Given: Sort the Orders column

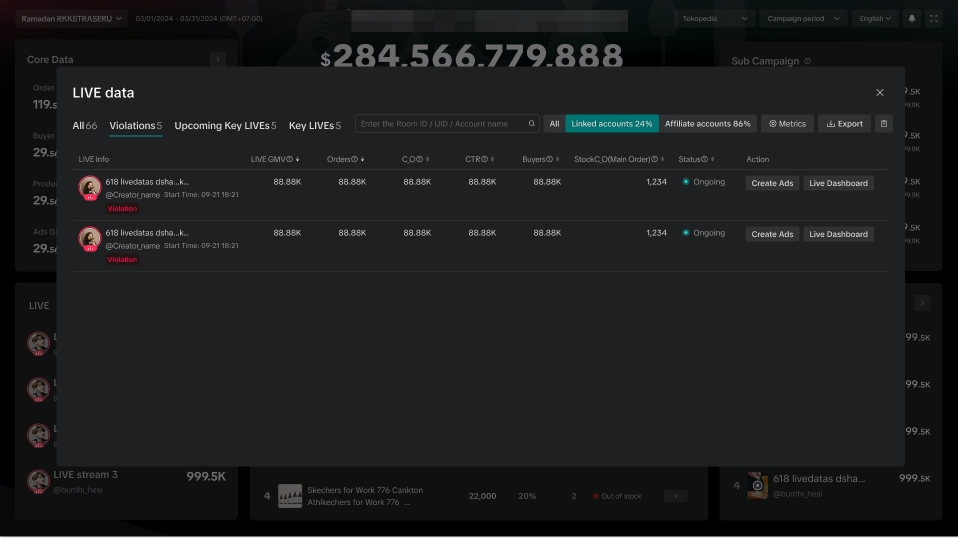Looking at the screenshot, I should (362, 160).
